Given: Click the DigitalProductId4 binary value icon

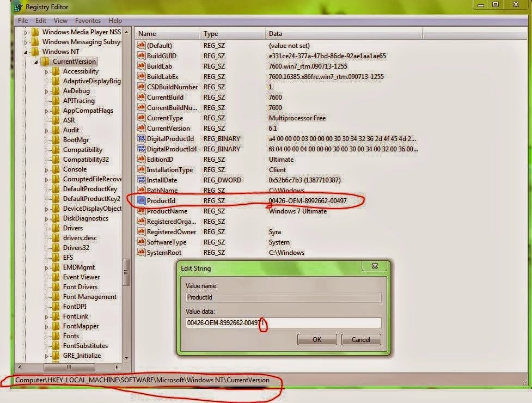Looking at the screenshot, I should pos(141,149).
